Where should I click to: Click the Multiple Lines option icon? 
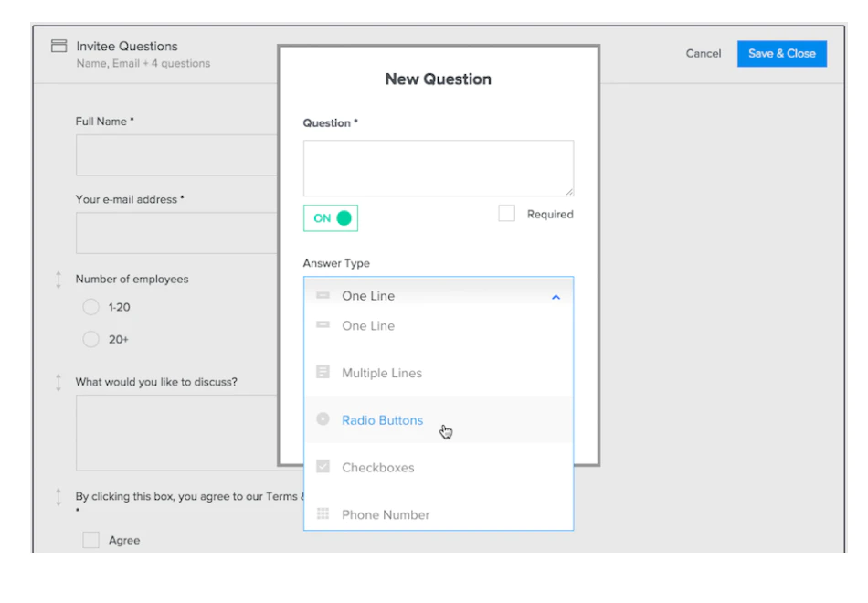[323, 373]
